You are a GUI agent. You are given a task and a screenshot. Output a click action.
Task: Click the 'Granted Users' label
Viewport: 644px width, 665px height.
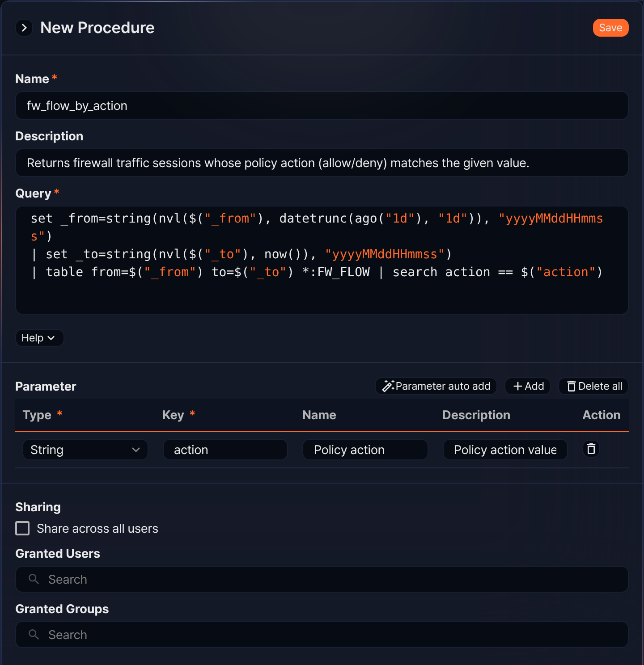pos(58,553)
